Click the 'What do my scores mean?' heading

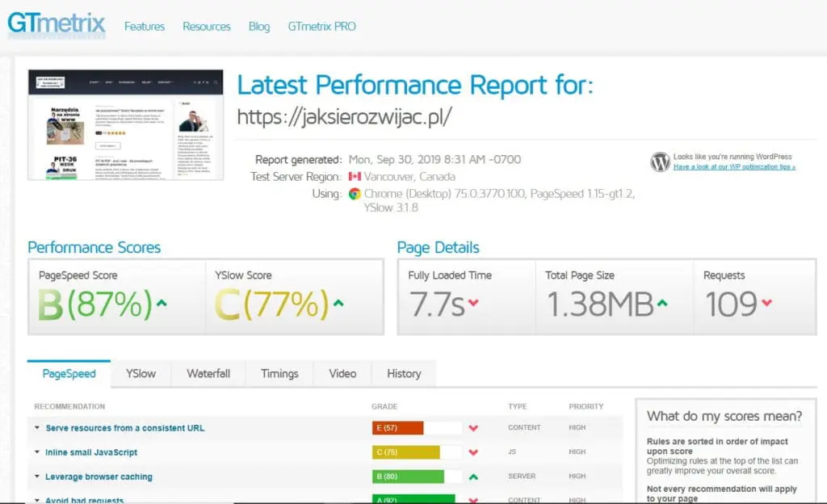coord(724,416)
